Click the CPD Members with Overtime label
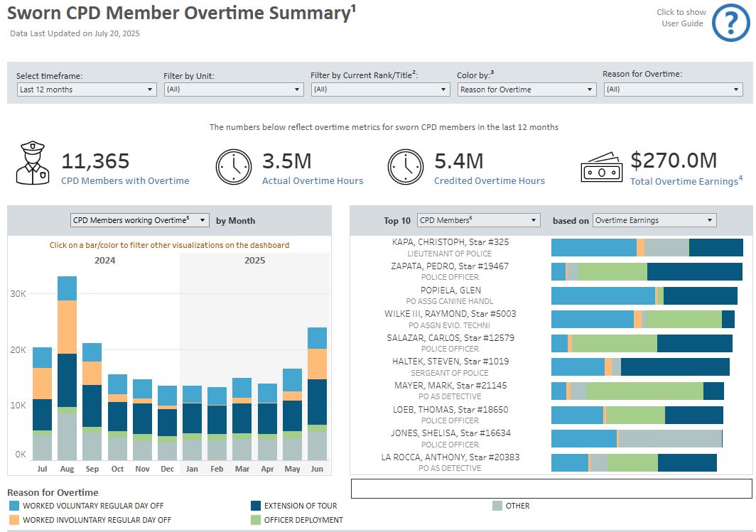Image resolution: width=756 pixels, height=532 pixels. [125, 180]
